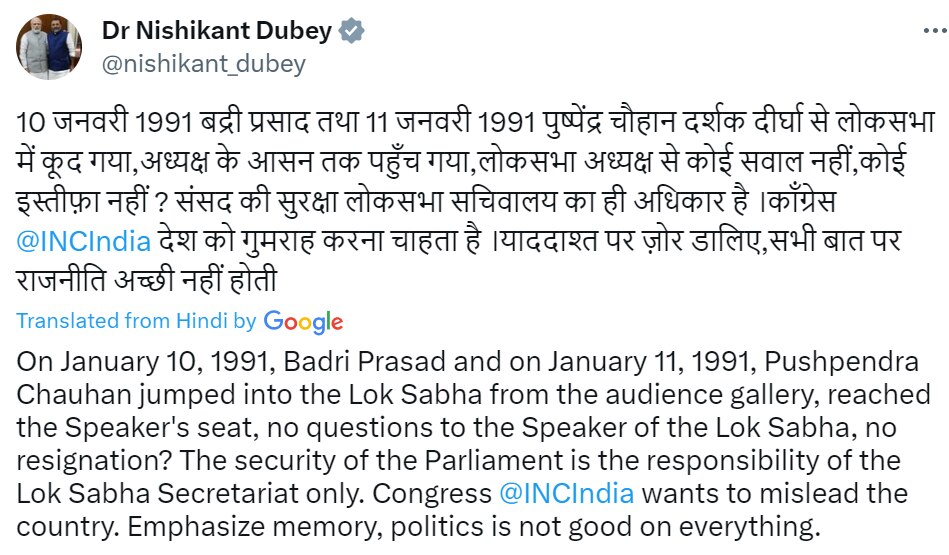Open the Dr Nishikant Dubey display name
Screen dimensions: 949x555
point(216,31)
